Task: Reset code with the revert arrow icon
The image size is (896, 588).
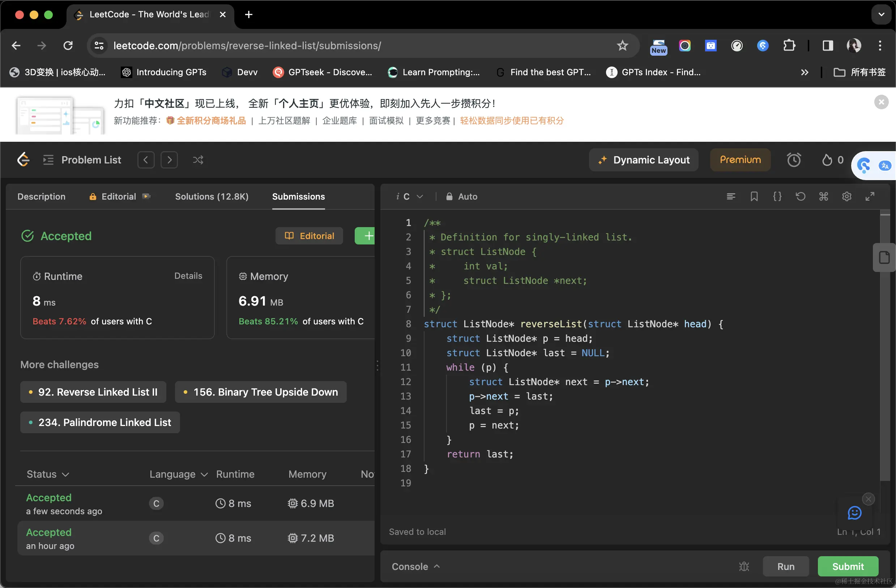Action: (x=801, y=196)
